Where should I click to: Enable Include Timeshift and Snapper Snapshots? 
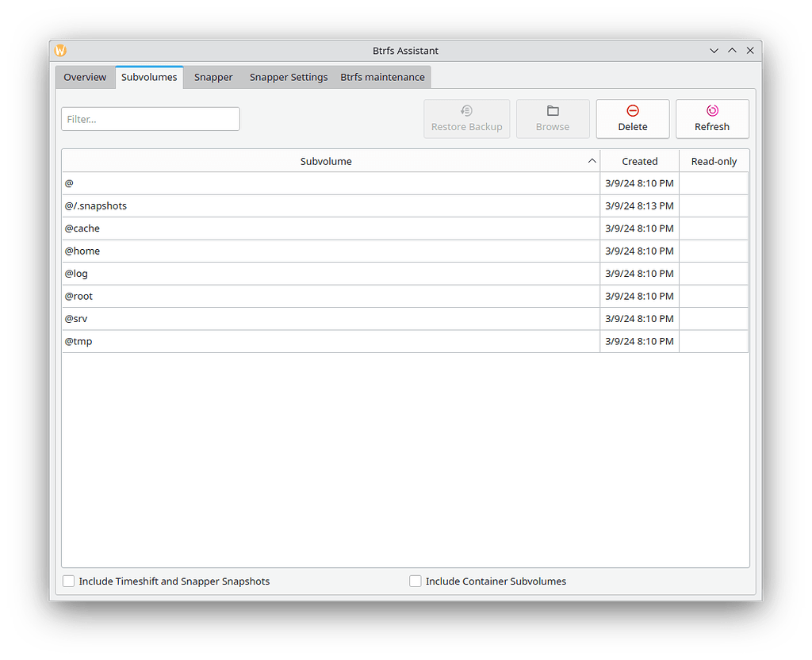click(x=68, y=581)
